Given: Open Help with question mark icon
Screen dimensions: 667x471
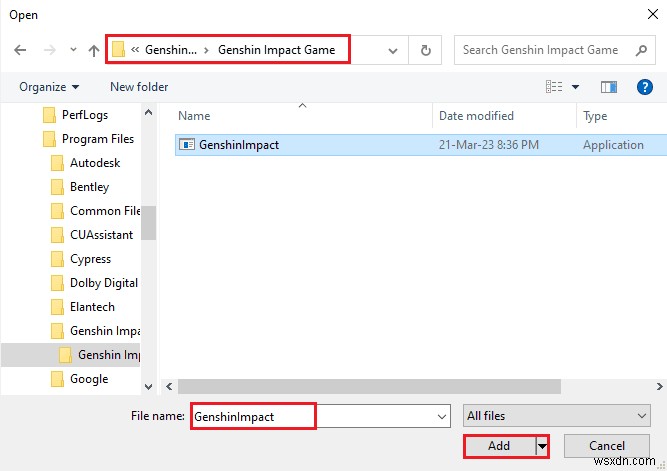Looking at the screenshot, I should tap(644, 87).
